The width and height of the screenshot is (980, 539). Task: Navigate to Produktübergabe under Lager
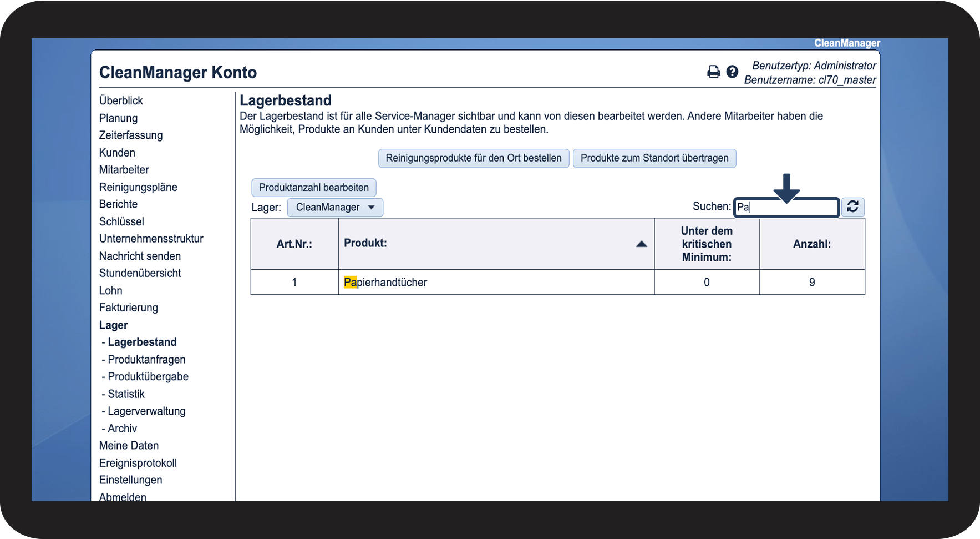pyautogui.click(x=148, y=377)
